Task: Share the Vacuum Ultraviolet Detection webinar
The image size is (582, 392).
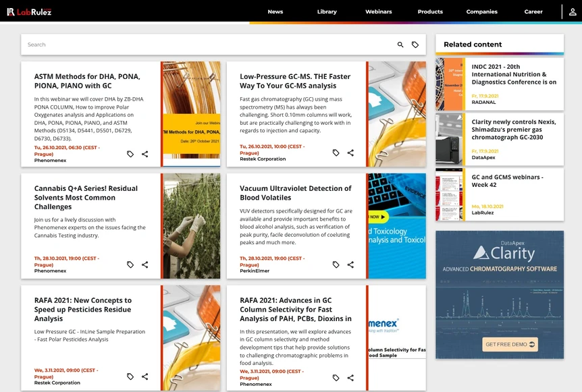Action: coord(350,264)
